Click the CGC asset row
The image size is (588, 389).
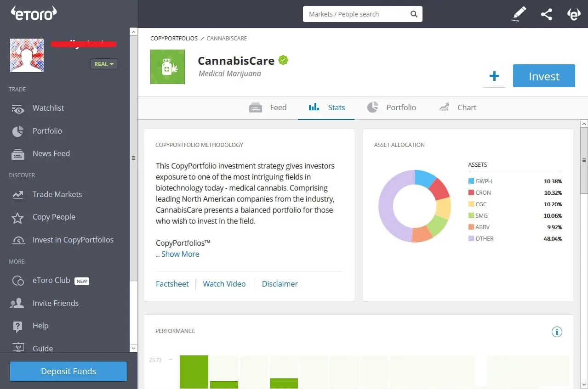coord(515,204)
